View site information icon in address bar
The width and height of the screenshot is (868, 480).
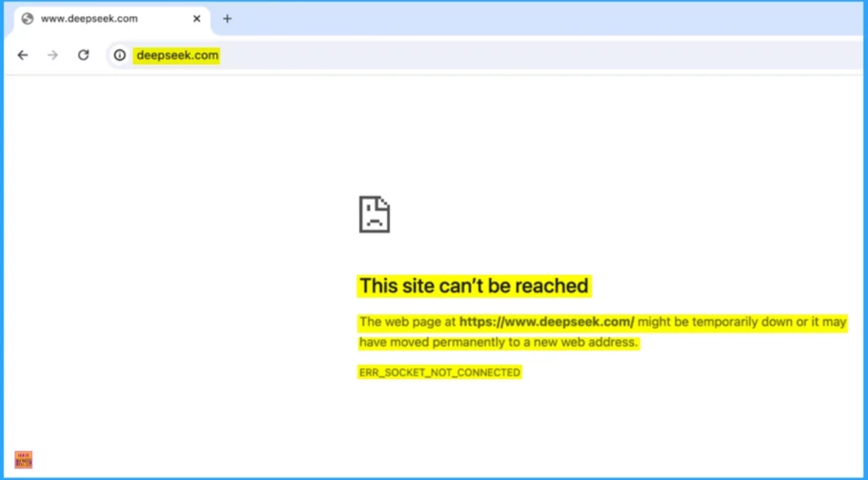(x=120, y=55)
